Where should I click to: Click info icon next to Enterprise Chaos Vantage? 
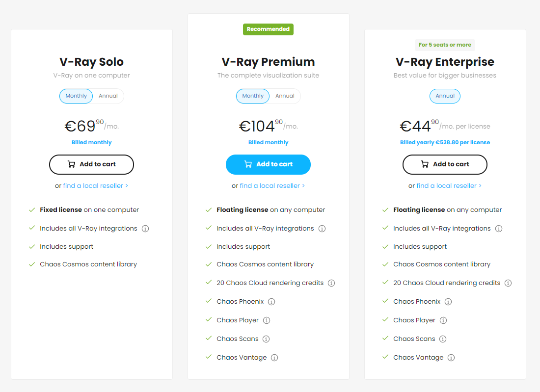(x=451, y=358)
